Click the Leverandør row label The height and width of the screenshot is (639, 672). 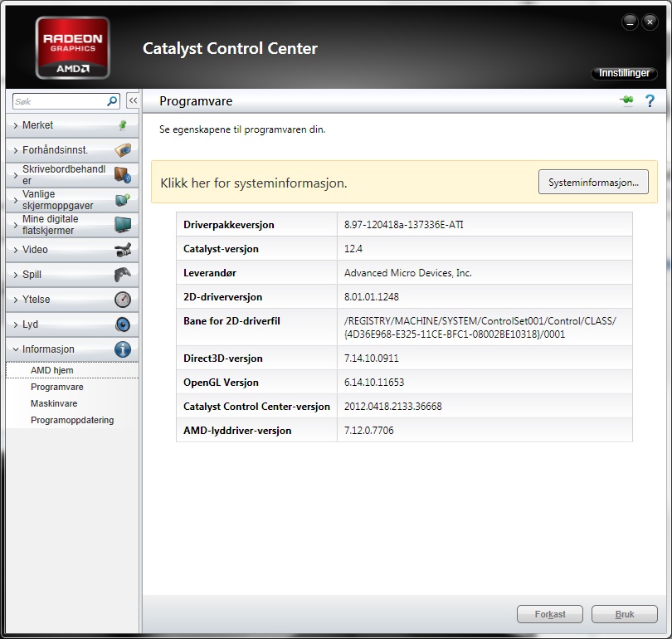click(x=210, y=273)
